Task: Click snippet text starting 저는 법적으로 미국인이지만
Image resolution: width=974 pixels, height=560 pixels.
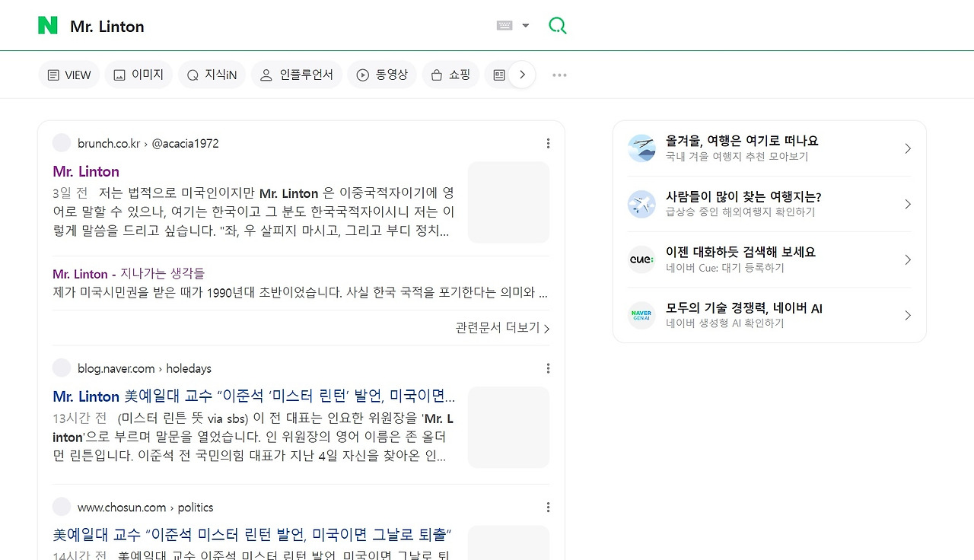Action: 253,212
